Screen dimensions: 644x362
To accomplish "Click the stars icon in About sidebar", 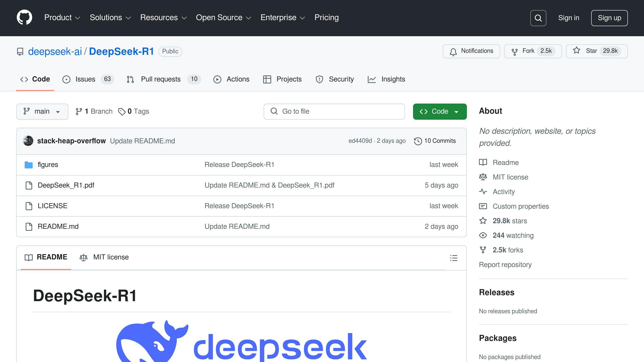I will (483, 221).
